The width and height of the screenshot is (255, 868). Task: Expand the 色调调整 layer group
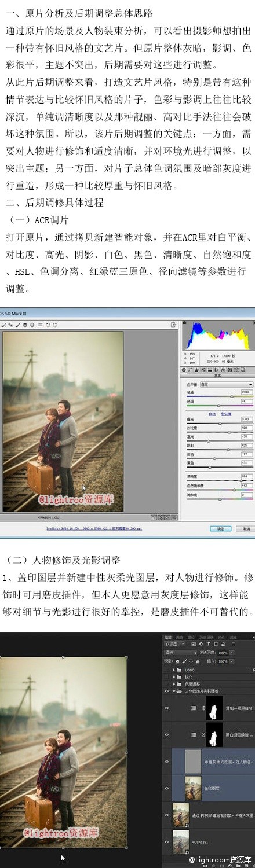point(174,684)
